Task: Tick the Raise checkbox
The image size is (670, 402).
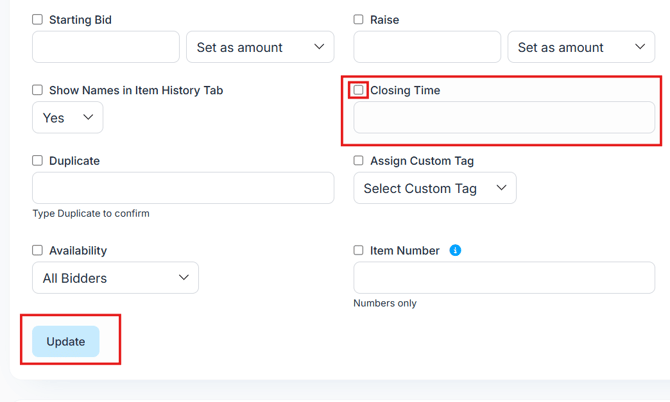Action: (359, 20)
